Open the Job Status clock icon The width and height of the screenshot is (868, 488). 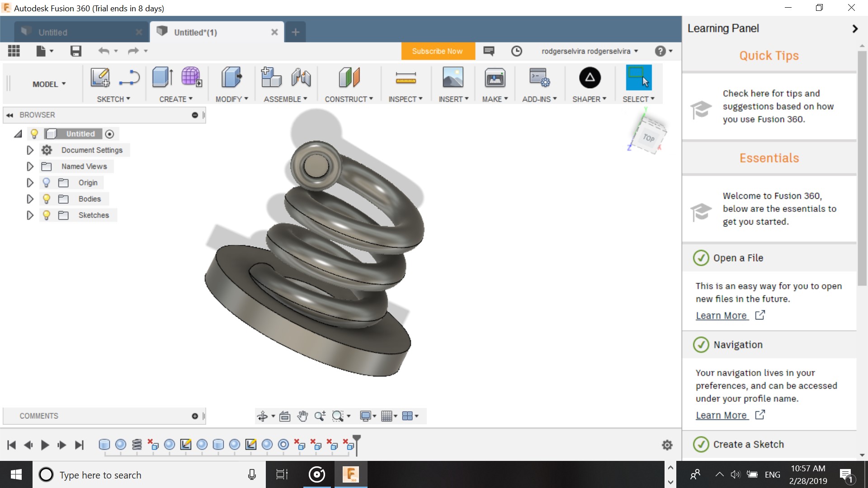click(x=516, y=51)
